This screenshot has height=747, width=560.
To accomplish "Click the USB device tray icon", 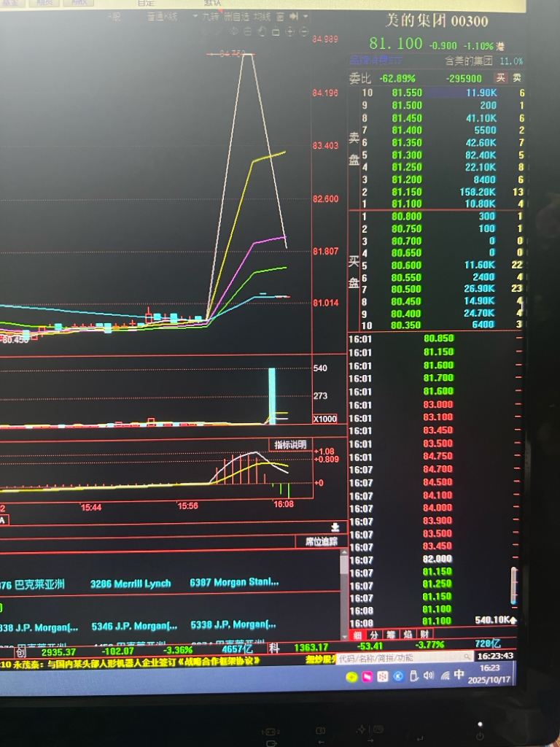I will click(x=414, y=676).
